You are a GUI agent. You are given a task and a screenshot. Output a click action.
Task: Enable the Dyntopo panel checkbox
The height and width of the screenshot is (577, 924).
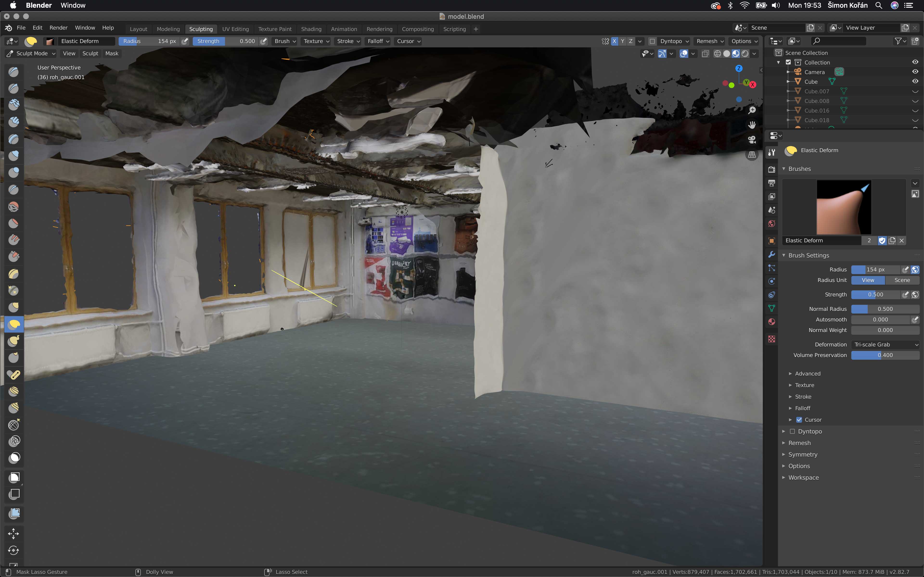pyautogui.click(x=792, y=431)
